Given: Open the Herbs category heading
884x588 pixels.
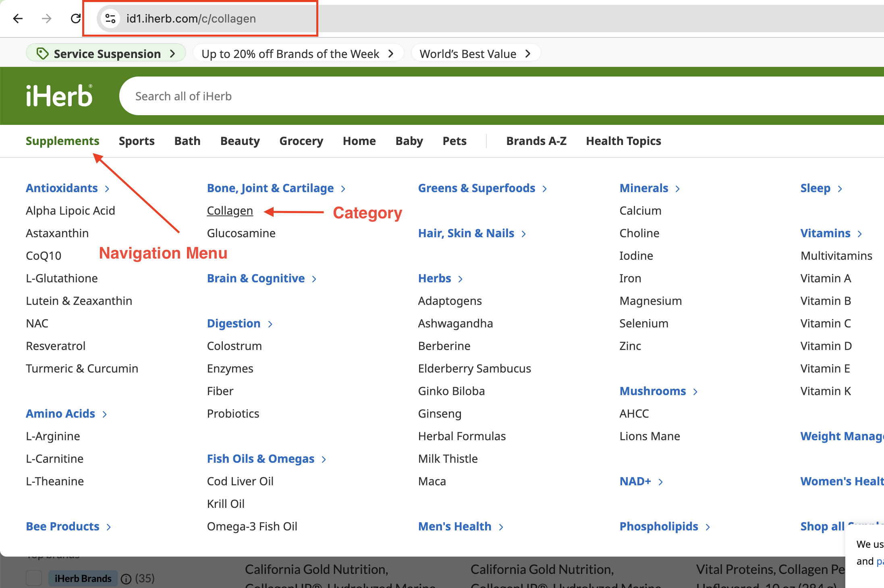Looking at the screenshot, I should [x=435, y=278].
